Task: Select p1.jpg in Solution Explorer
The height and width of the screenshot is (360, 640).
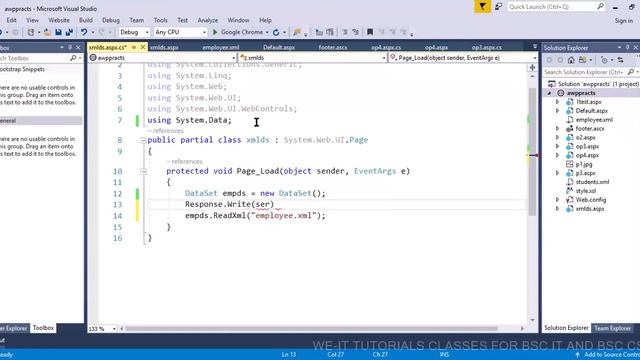Action: [x=584, y=164]
